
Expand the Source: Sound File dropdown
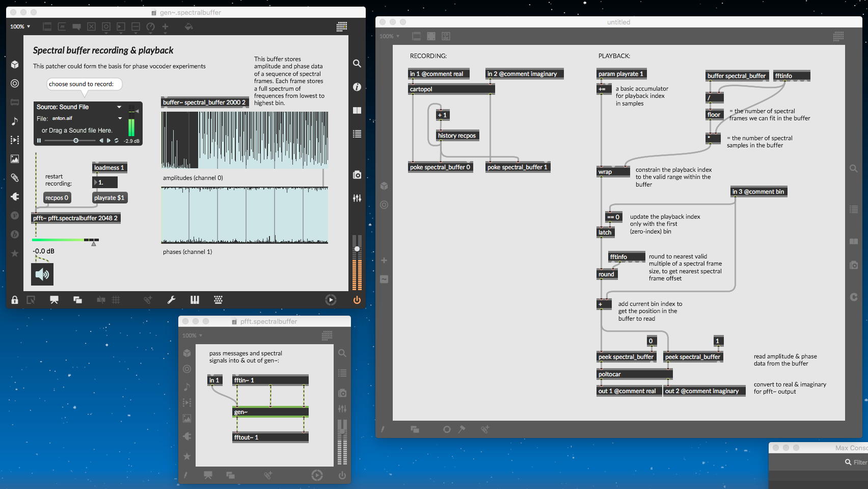coord(119,107)
